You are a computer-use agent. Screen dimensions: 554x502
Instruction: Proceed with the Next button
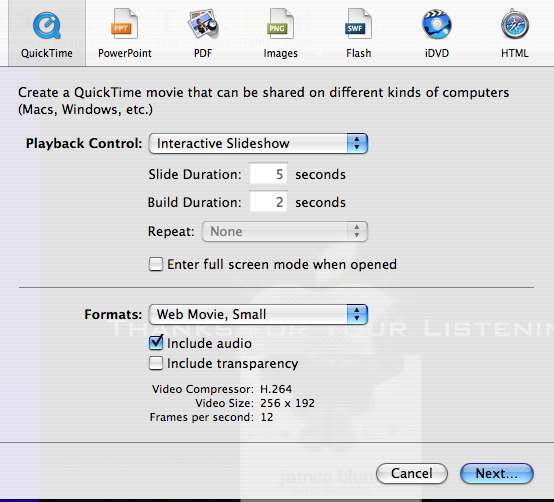click(497, 473)
